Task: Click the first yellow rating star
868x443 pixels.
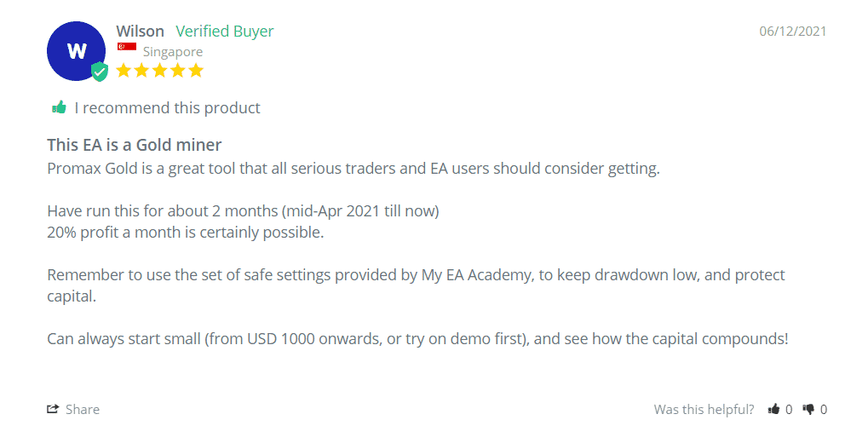Action: point(124,71)
